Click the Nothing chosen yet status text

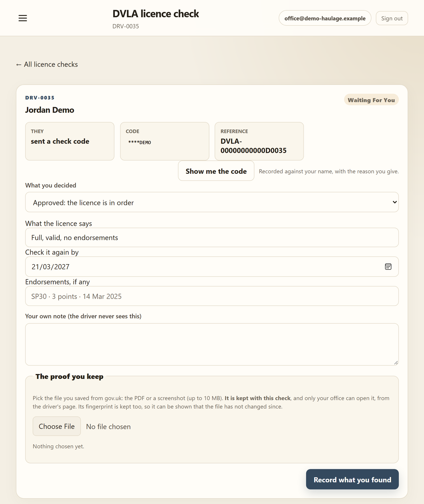(x=58, y=446)
